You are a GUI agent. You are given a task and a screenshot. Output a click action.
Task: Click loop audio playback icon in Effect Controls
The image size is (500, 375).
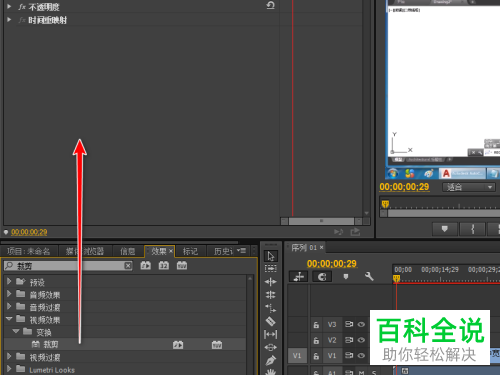(x=339, y=232)
